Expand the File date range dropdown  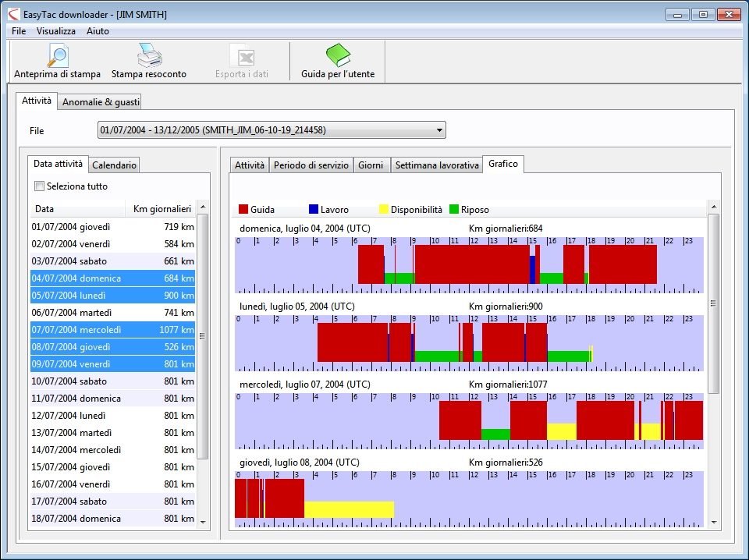(439, 130)
